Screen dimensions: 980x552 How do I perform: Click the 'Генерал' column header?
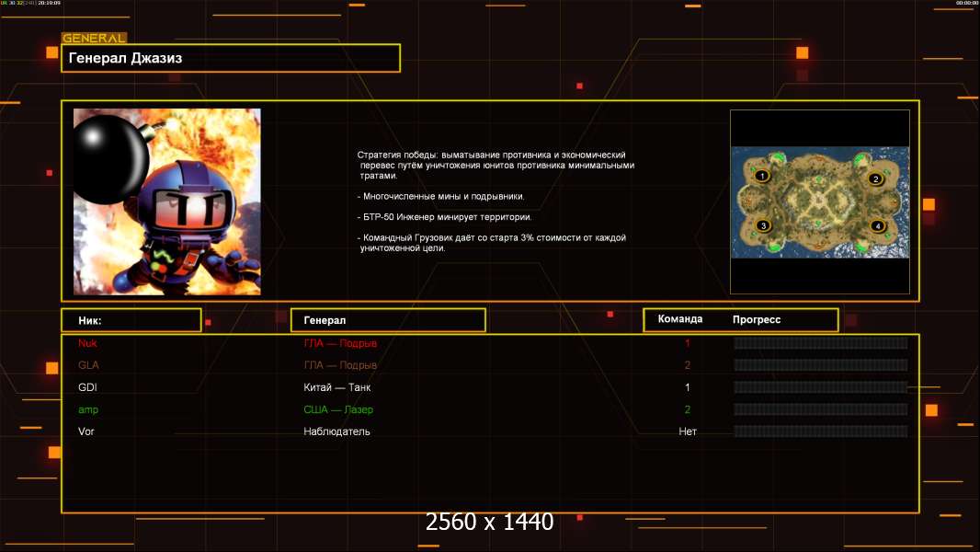(388, 320)
